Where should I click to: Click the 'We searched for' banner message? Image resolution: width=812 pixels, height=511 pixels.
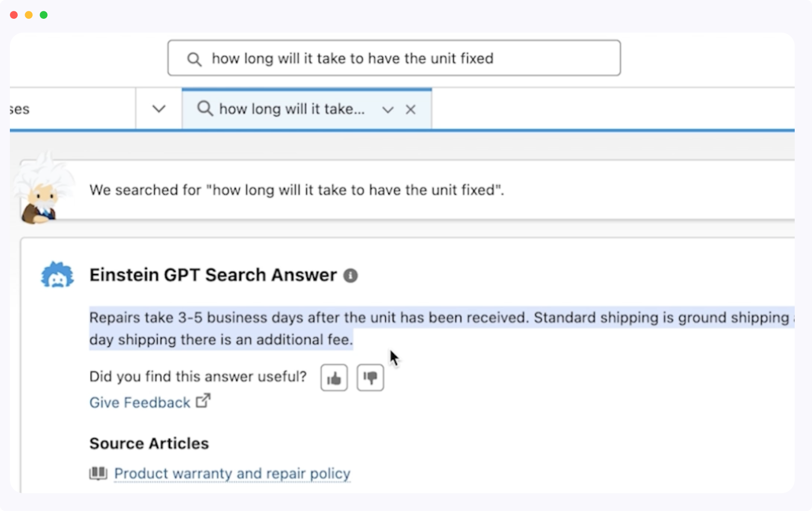click(x=297, y=190)
